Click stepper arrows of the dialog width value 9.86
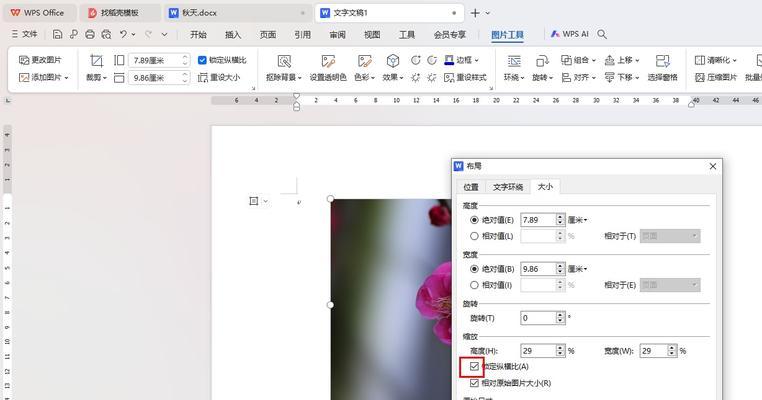The image size is (762, 400). coord(560,269)
